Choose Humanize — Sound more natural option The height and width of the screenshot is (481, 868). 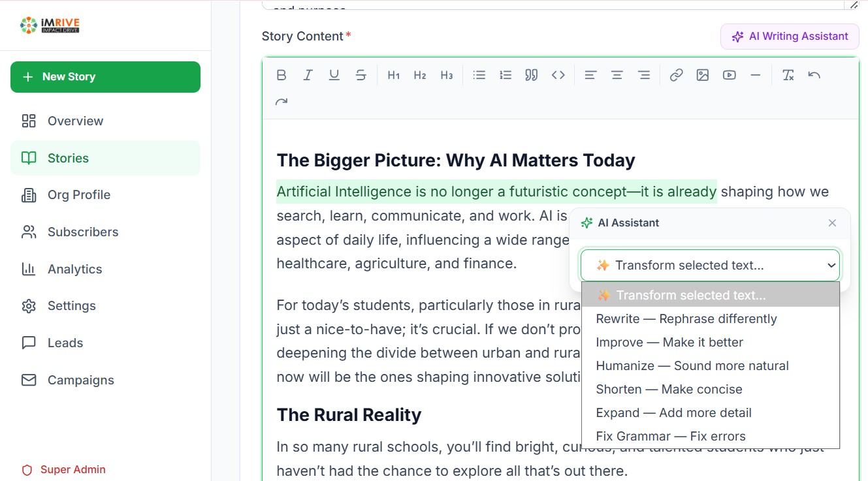click(x=692, y=365)
